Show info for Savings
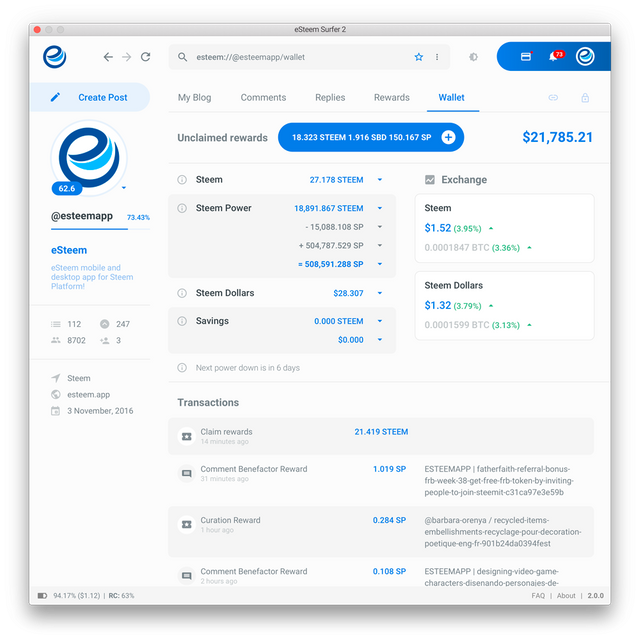640x640 pixels. pyautogui.click(x=182, y=321)
